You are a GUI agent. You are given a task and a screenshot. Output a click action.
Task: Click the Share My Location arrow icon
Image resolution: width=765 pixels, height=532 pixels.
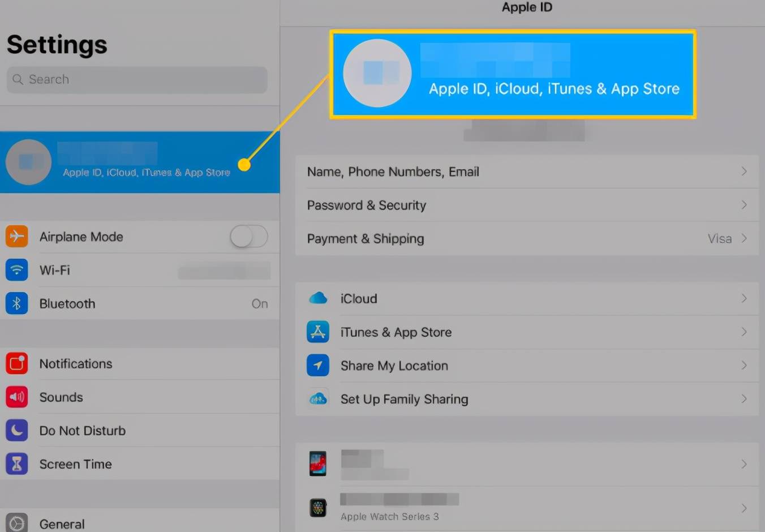(318, 365)
